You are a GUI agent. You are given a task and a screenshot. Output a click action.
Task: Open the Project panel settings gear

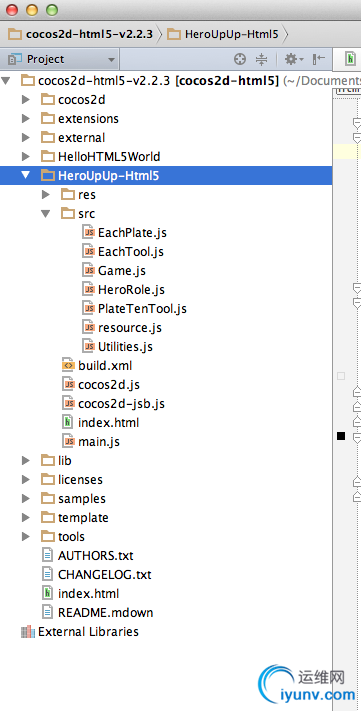(x=294, y=59)
